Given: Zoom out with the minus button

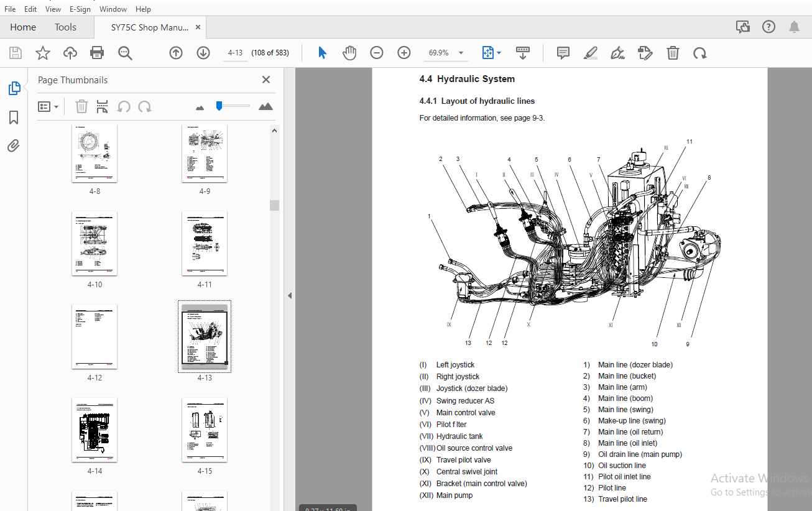Looking at the screenshot, I should click(x=377, y=53).
